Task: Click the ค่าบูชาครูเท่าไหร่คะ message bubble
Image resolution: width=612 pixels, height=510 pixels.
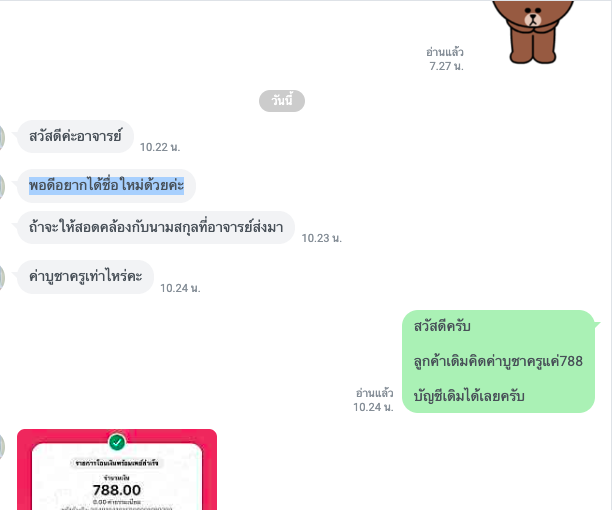Action: tap(85, 277)
